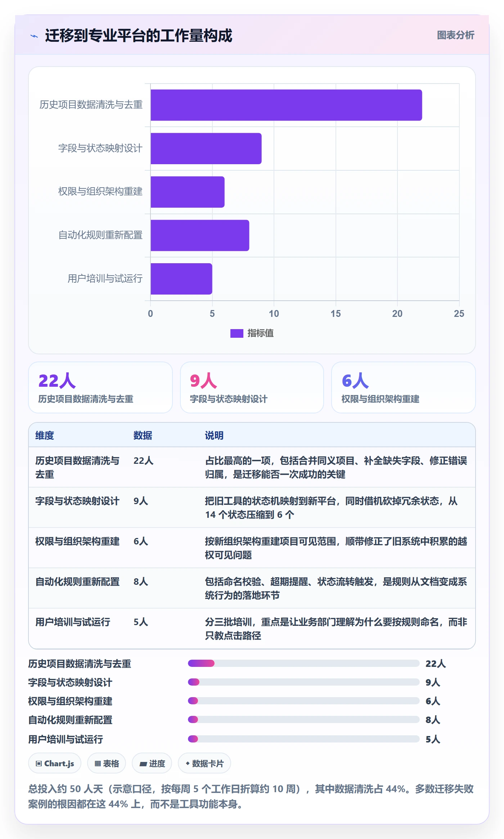Click the 22人 cell in the table
This screenshot has width=504, height=839.
144,461
